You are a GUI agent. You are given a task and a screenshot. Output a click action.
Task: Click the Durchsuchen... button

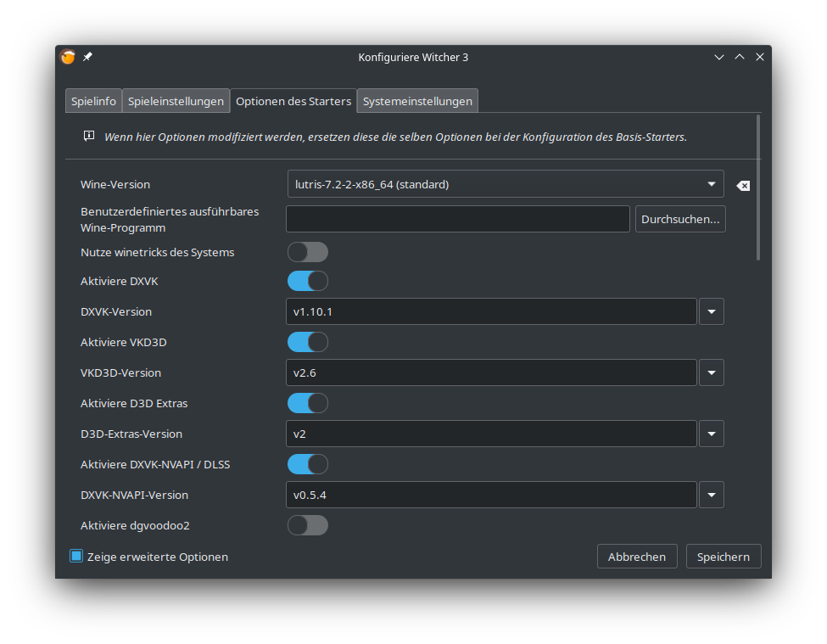(680, 219)
